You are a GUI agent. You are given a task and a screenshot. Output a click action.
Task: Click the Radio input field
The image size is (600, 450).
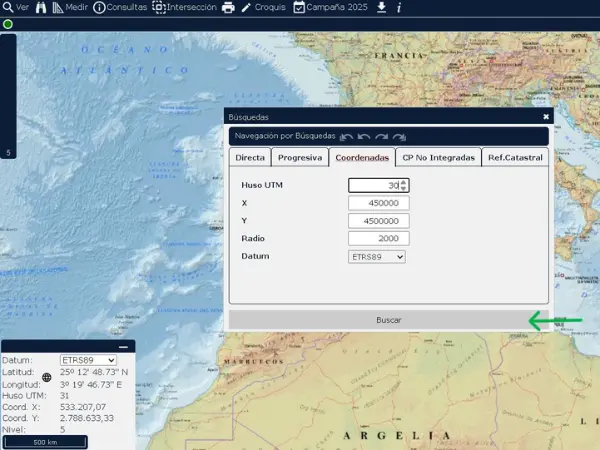click(x=378, y=239)
